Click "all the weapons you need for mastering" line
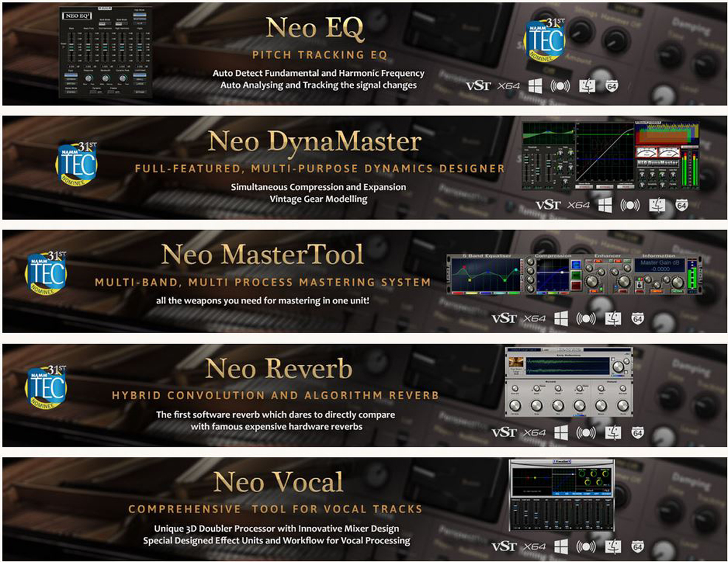The image size is (728, 562). (x=263, y=300)
